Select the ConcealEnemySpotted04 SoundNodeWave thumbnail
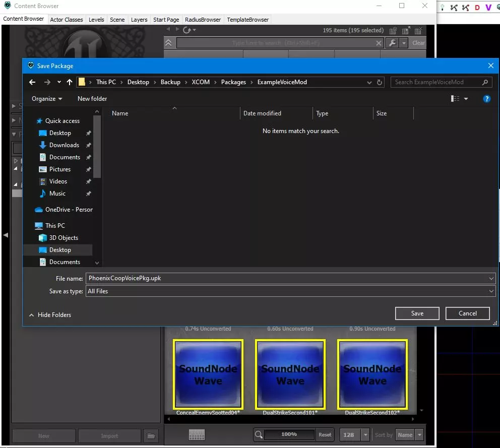500x448 pixels. (x=208, y=374)
